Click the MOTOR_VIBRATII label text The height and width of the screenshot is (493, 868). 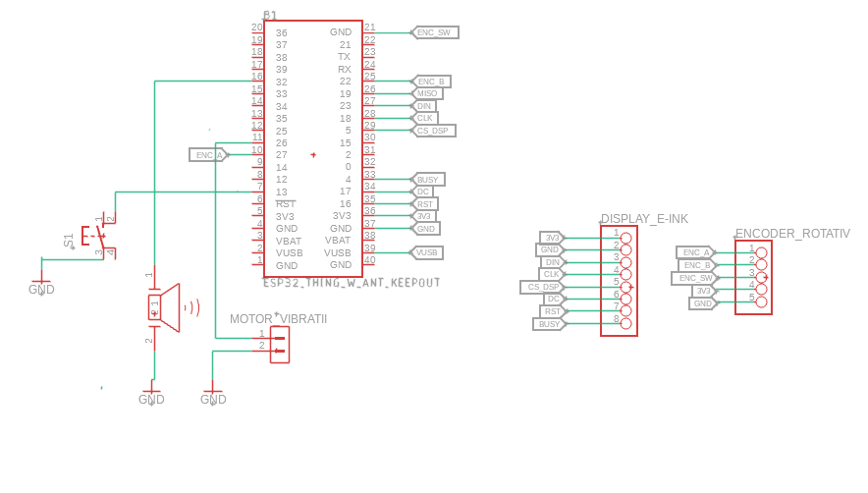tap(278, 319)
